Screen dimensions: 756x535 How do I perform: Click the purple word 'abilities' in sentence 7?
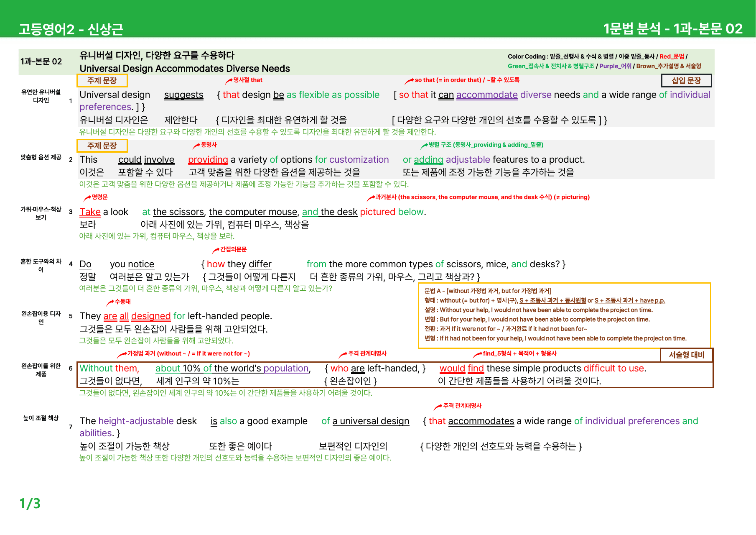click(96, 433)
